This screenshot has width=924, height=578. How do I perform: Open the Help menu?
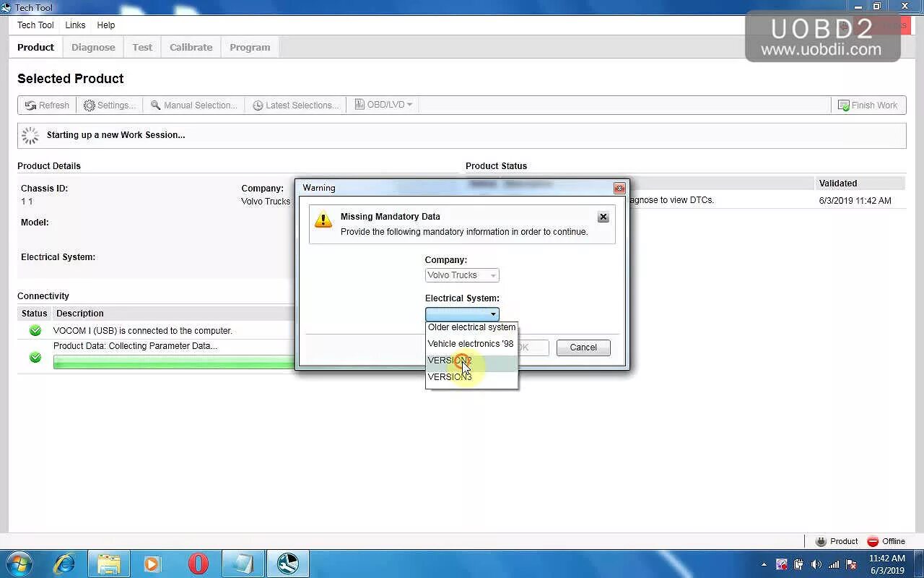pos(106,25)
